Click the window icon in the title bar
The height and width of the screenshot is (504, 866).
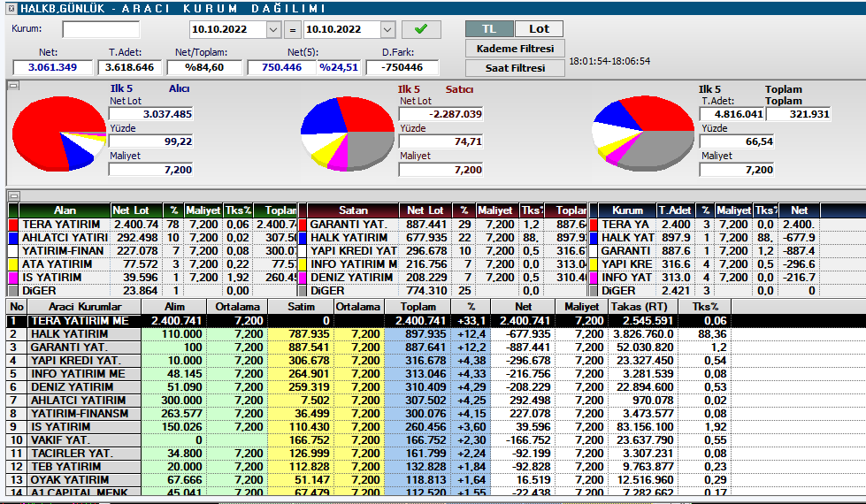pyautogui.click(x=12, y=8)
